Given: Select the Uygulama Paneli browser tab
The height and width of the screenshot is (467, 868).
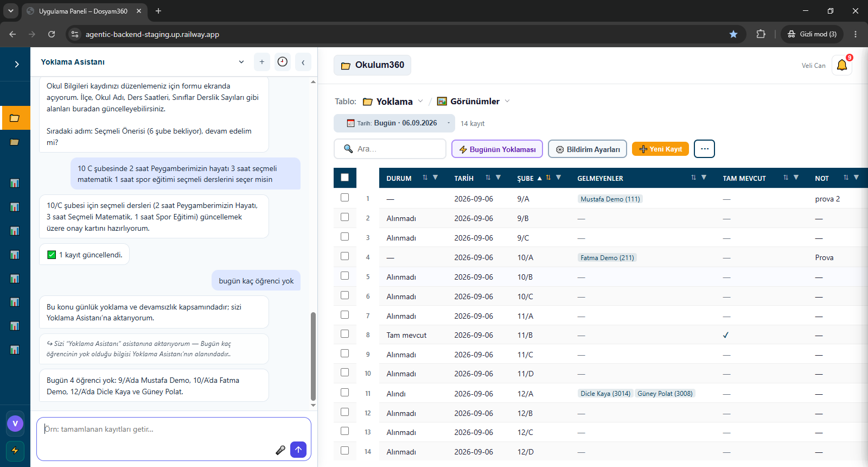Looking at the screenshot, I should (x=84, y=11).
